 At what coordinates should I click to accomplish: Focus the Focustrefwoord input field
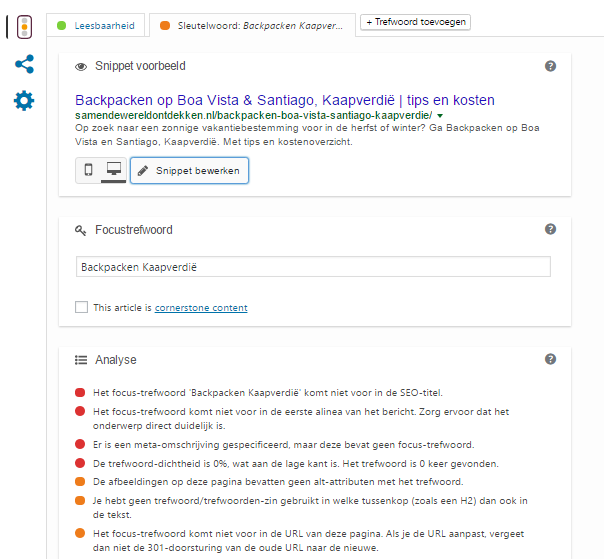[x=313, y=267]
